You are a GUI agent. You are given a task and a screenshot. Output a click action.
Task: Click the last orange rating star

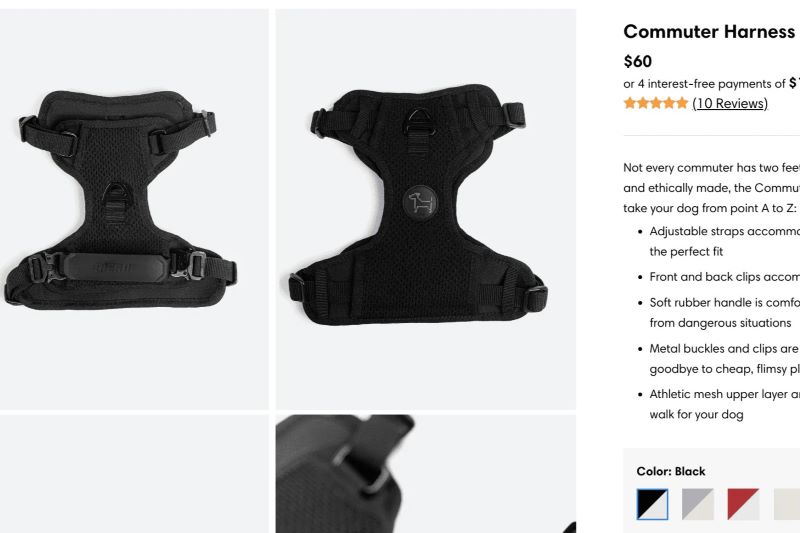(x=682, y=104)
